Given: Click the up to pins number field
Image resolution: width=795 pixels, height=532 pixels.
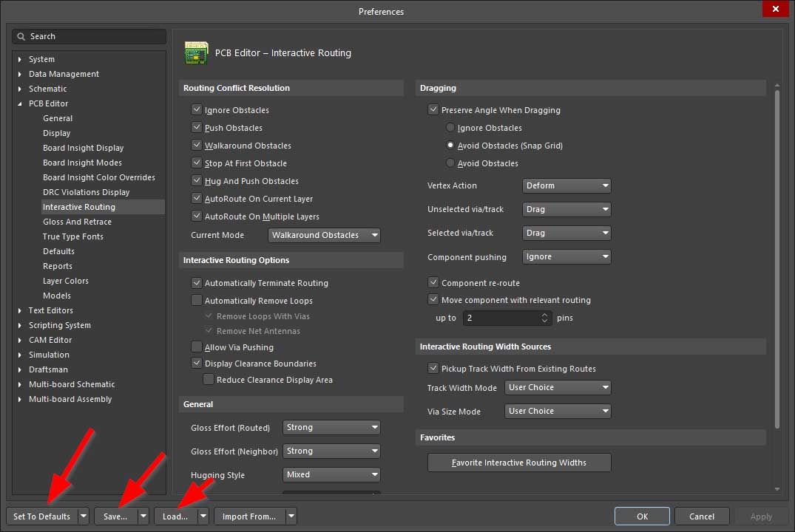Looking at the screenshot, I should coord(501,318).
